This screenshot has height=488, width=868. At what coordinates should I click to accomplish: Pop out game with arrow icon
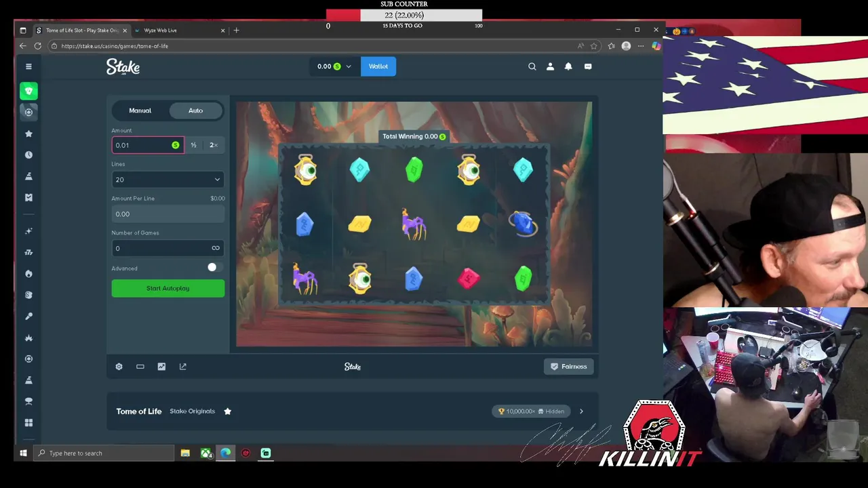[183, 367]
